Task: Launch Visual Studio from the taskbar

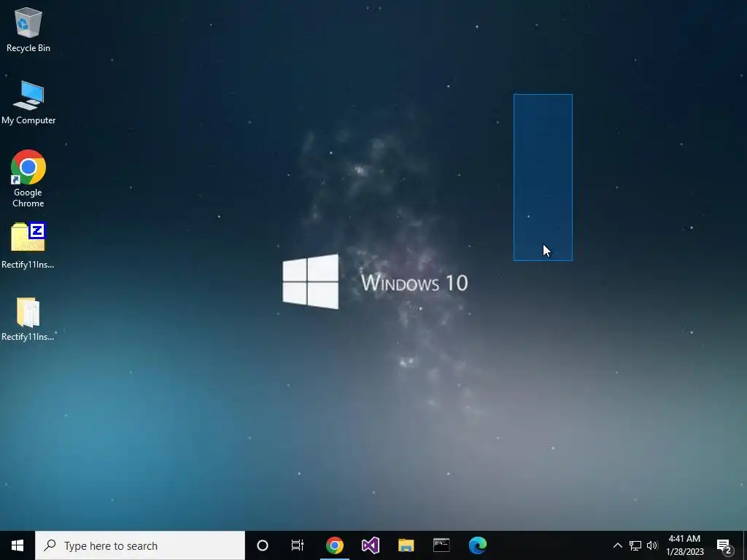Action: click(x=370, y=545)
